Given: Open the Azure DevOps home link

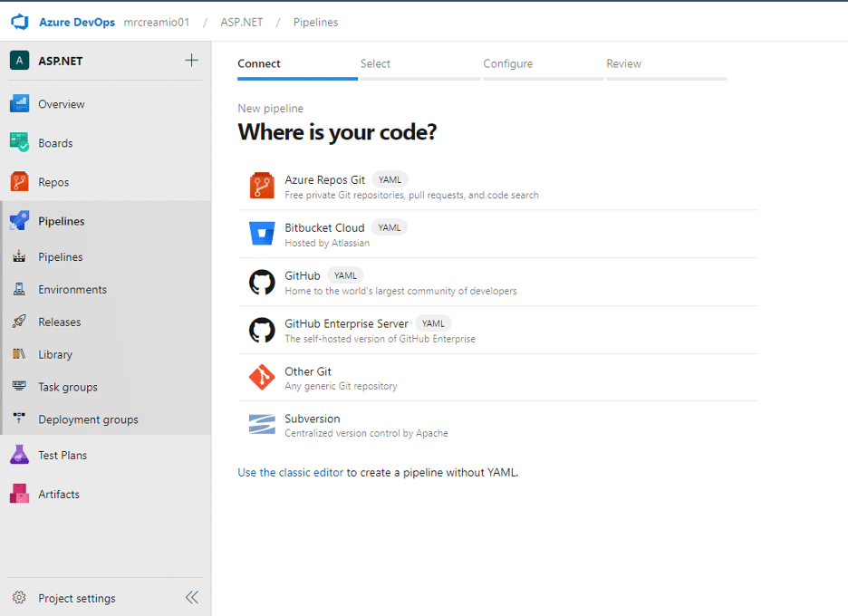Looking at the screenshot, I should coord(77,22).
